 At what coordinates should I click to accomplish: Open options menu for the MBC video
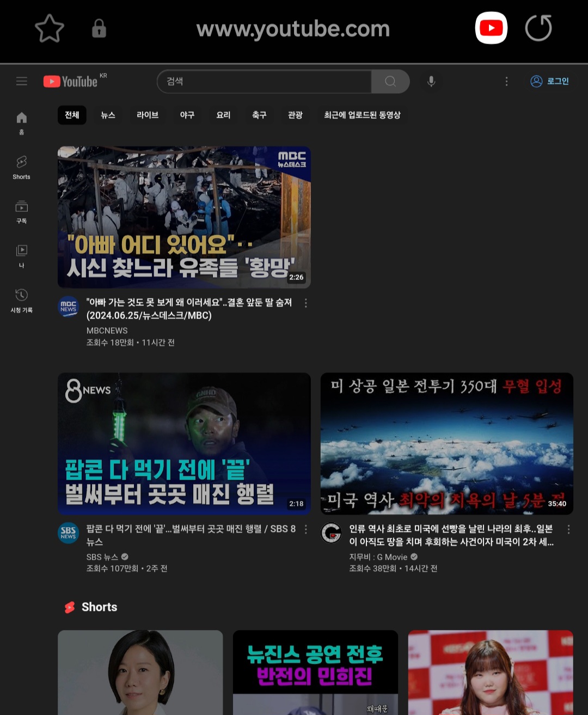[306, 303]
